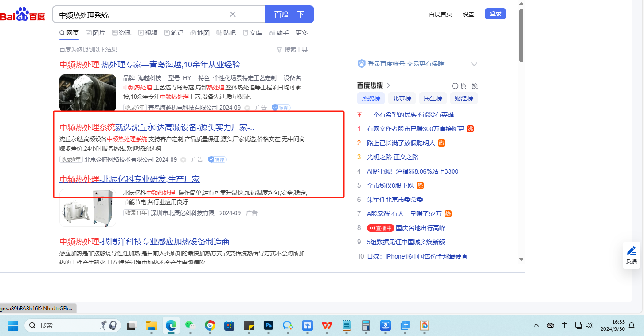Open the Calculator from the taskbar
Viewport: 644px width, 336px height.
click(366, 325)
